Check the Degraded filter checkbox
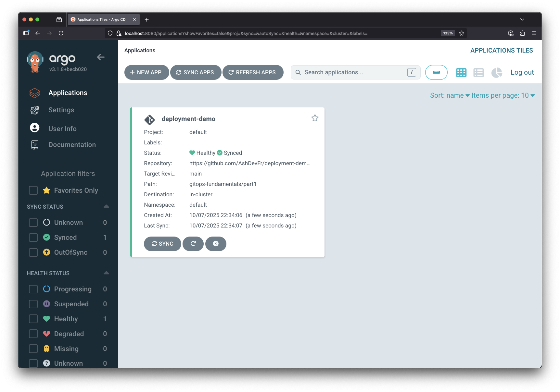The height and width of the screenshot is (392, 560). click(33, 334)
